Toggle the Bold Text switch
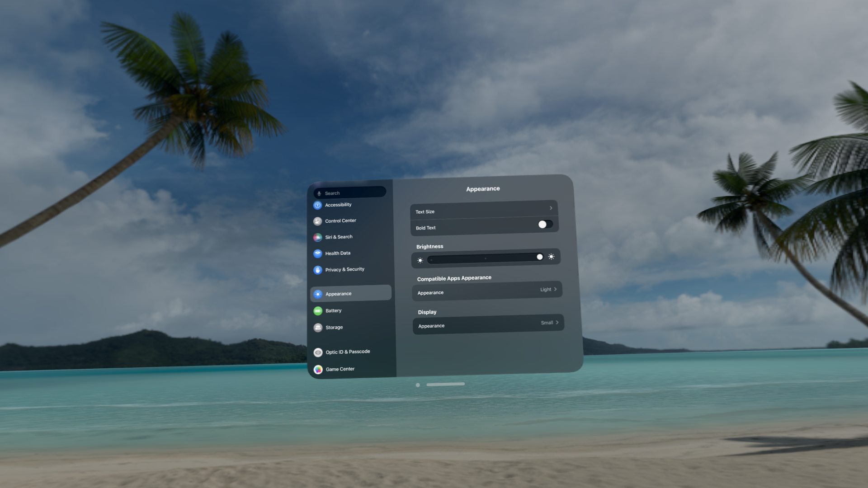This screenshot has width=868, height=488. [545, 224]
